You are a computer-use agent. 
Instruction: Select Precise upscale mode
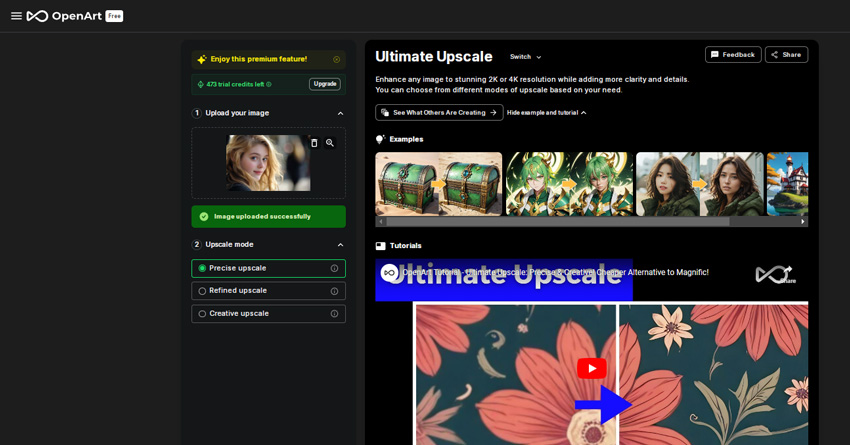[268, 268]
